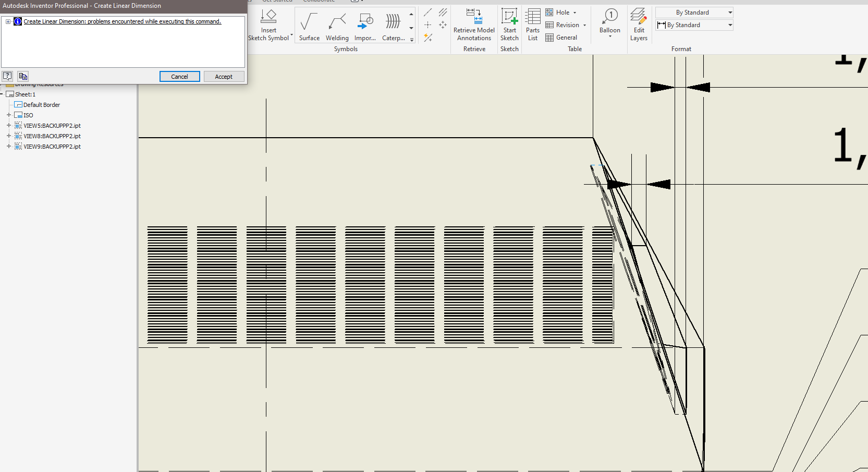Image resolution: width=868 pixels, height=472 pixels.
Task: Expand the VIEW5:BACKUPPP2.ipt tree node
Action: pos(8,125)
